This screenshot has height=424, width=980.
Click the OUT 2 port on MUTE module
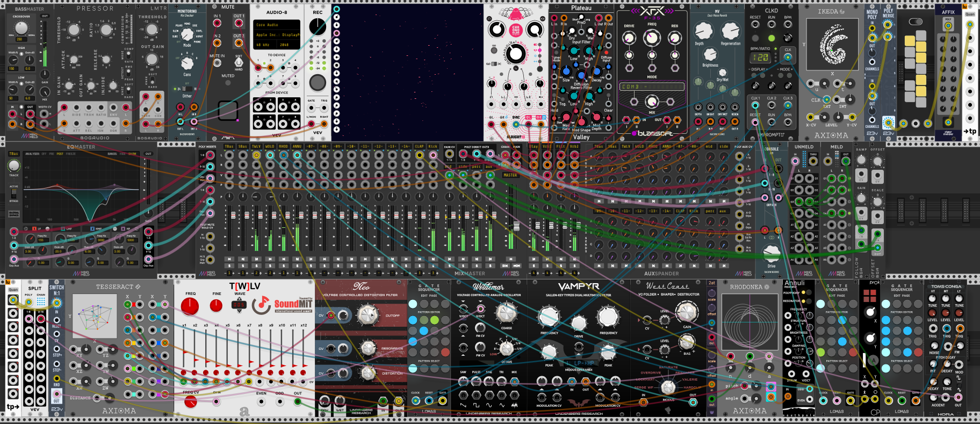[239, 44]
